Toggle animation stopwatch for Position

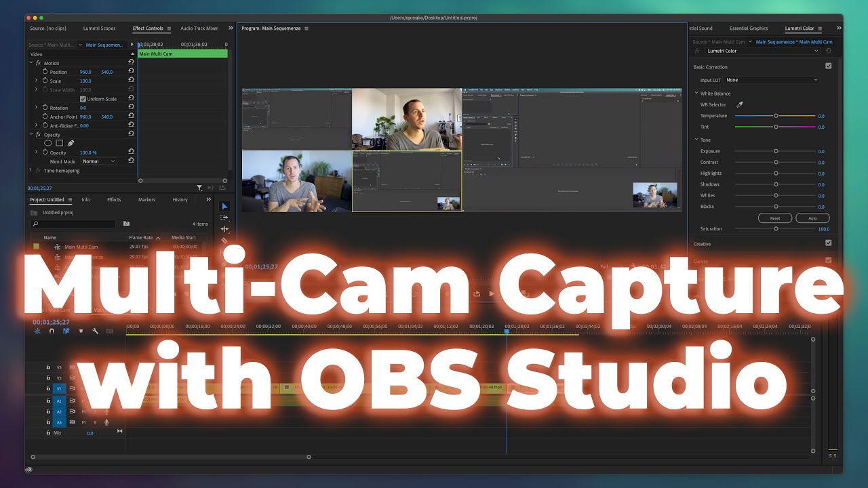[45, 72]
